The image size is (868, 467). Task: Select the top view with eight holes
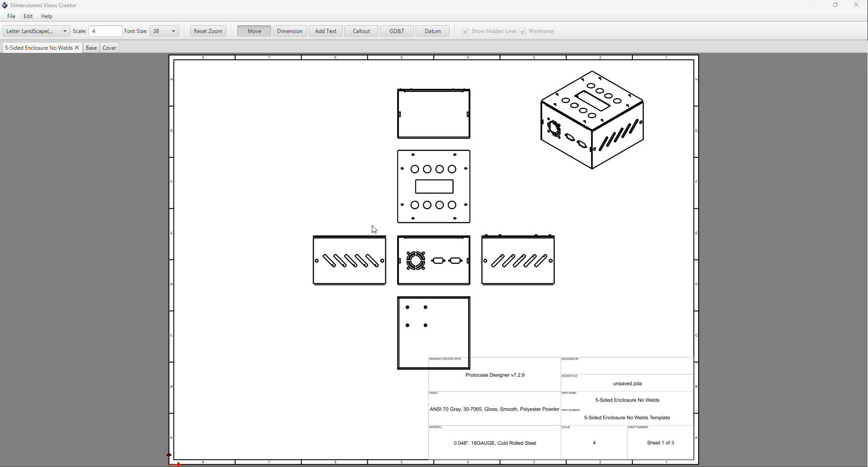433,187
